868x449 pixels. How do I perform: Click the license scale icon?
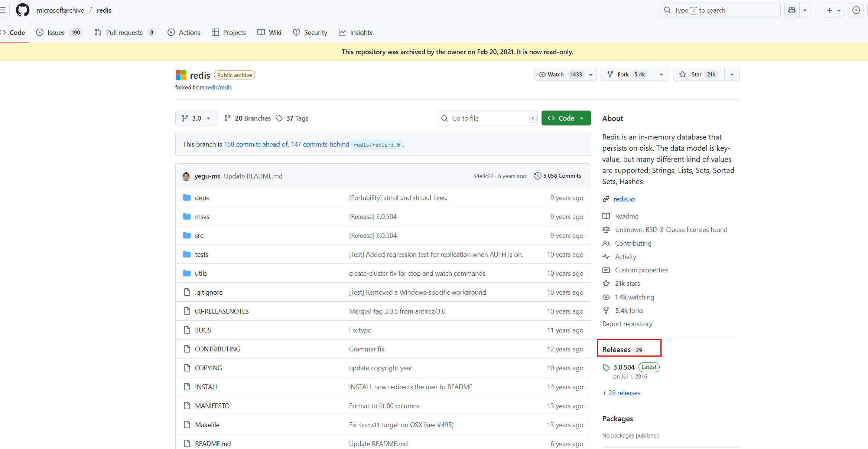point(606,229)
